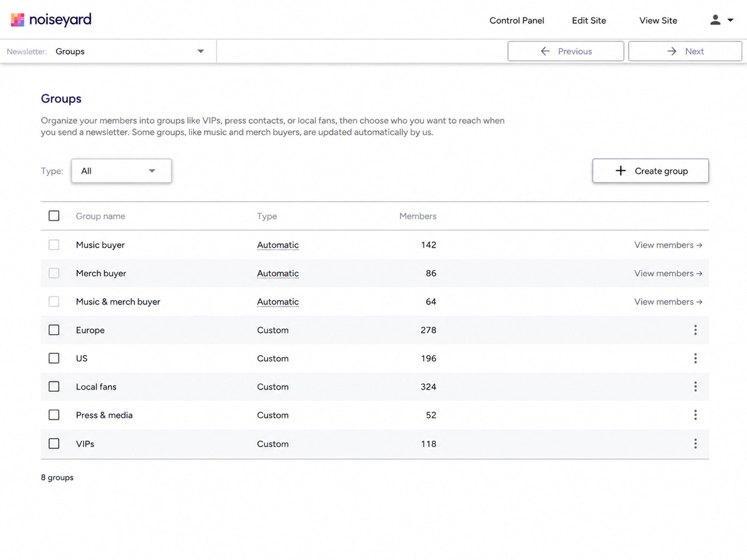View members of Music & merch buyer
747x560 pixels.
pos(668,302)
